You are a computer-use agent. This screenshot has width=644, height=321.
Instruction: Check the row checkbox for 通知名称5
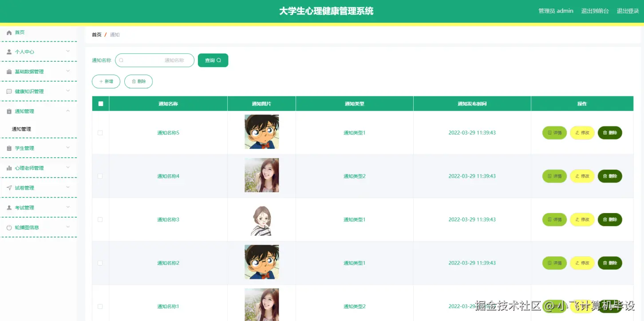point(100,133)
